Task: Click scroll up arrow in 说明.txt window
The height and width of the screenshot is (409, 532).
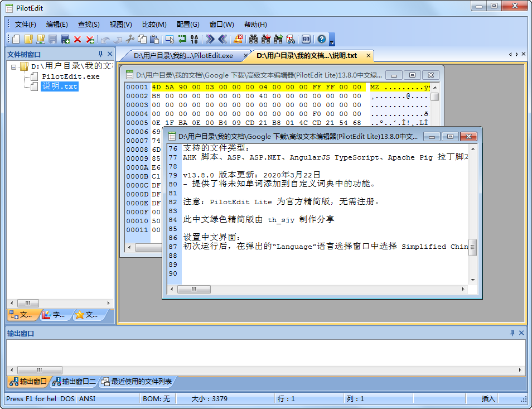Action: (x=473, y=149)
